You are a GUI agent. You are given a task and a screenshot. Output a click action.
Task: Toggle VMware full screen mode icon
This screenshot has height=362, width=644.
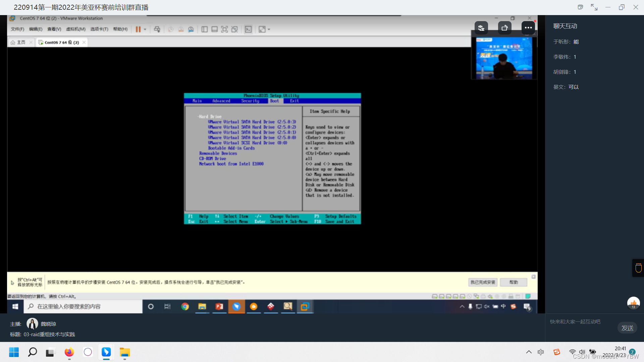[x=224, y=29]
